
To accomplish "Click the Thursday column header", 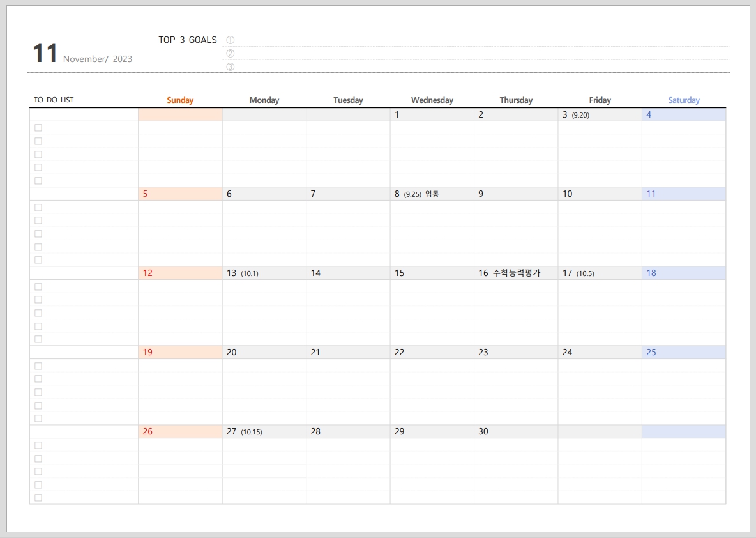I will (516, 100).
